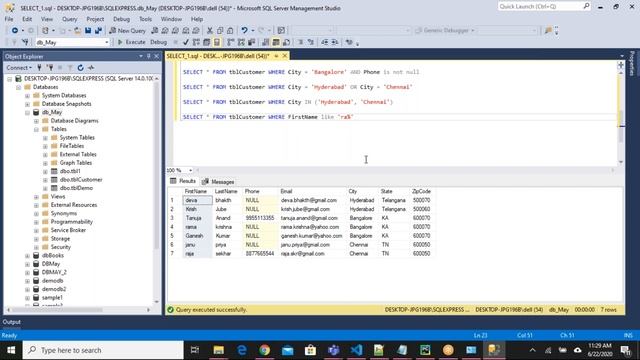Screen dimensions: 640x360
Task: Collapse the db_May database node
Action: [x=27, y=112]
